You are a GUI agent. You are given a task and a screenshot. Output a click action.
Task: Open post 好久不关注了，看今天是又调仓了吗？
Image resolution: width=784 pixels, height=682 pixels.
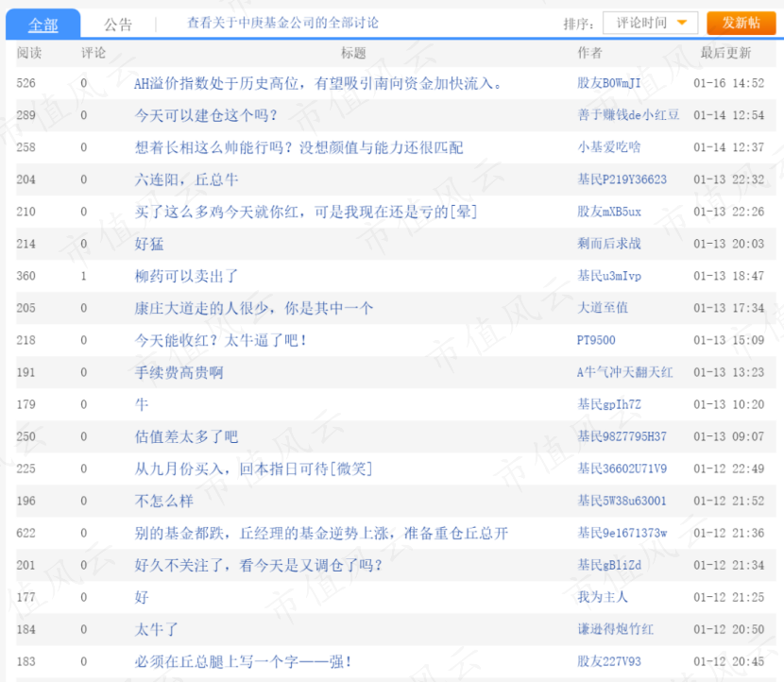(x=259, y=565)
